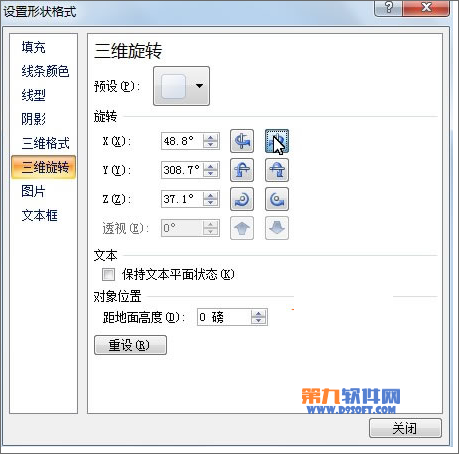Switch to the 三维格式 category

46,143
